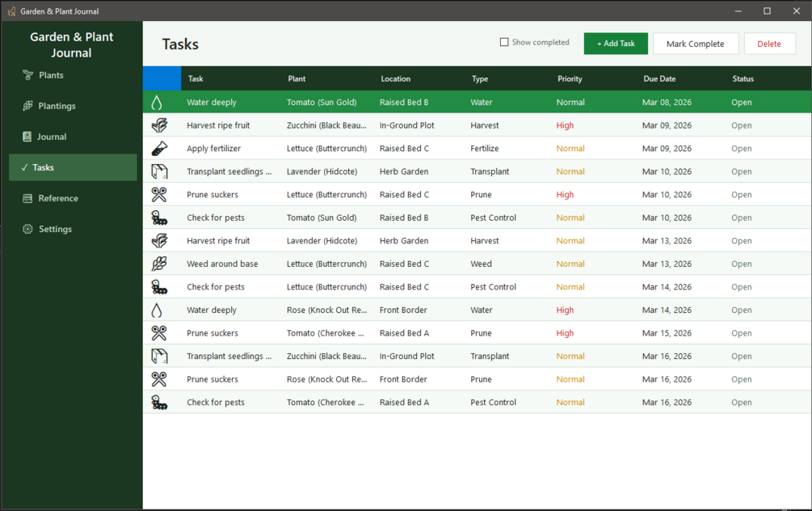Image resolution: width=812 pixels, height=511 pixels.
Task: Click the water drop icon in the Rose Front Border row
Action: [157, 310]
